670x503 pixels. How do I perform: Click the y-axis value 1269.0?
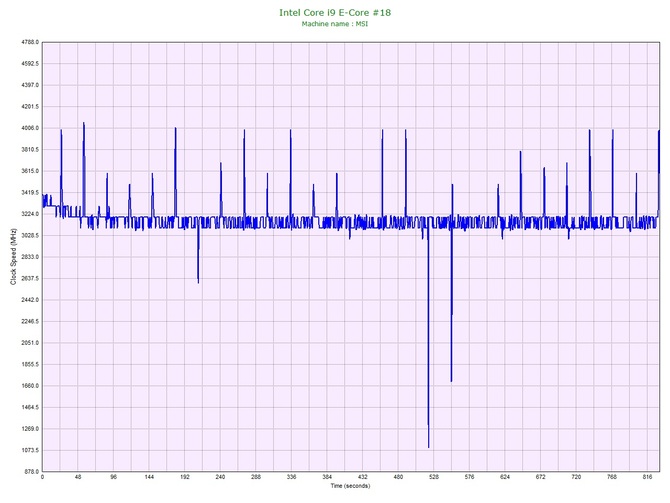30,429
